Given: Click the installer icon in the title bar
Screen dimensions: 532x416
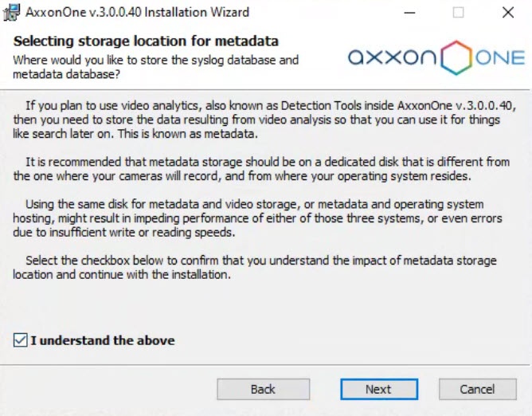Looking at the screenshot, I should (x=12, y=13).
